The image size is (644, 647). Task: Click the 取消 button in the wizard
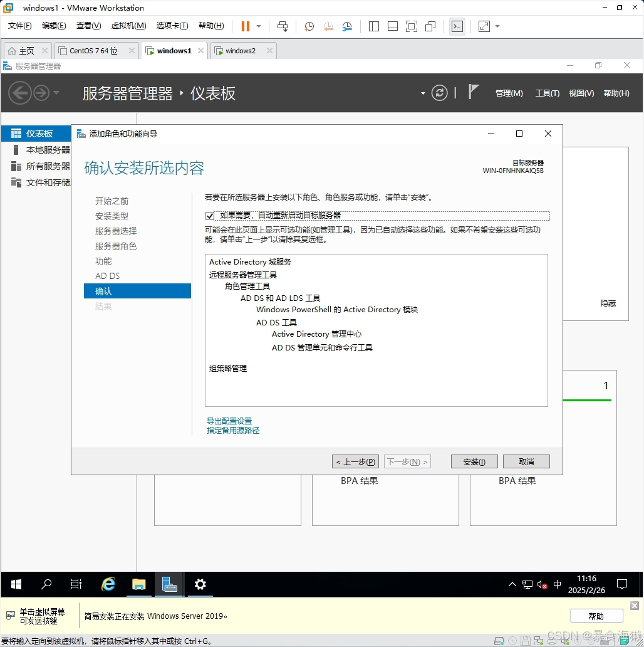[x=526, y=461]
